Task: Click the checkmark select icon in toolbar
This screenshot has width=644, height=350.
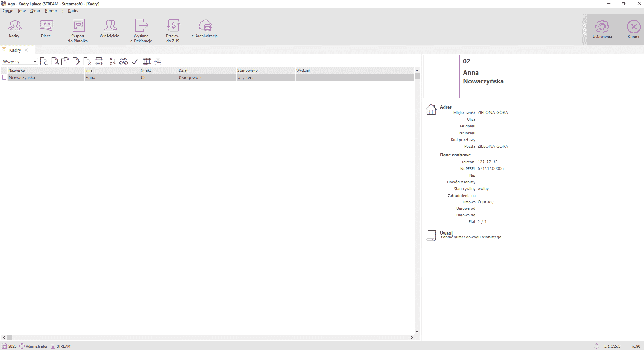Action: coord(135,61)
